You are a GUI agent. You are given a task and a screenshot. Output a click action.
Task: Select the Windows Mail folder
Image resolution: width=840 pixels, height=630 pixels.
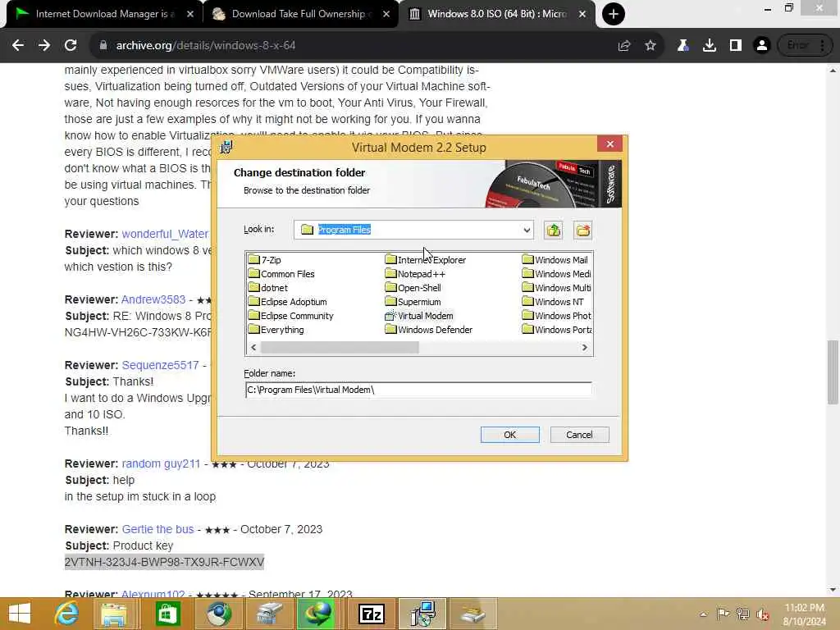click(x=555, y=260)
